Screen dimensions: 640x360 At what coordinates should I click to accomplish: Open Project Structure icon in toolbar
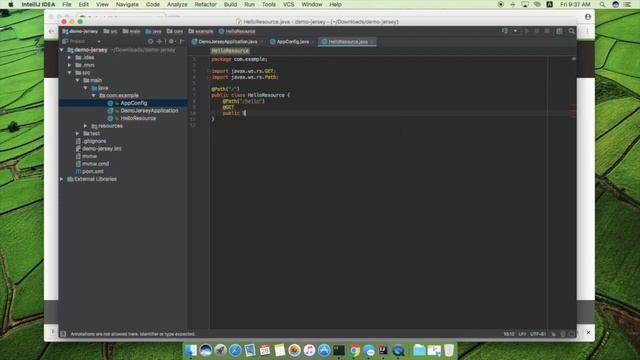point(559,31)
